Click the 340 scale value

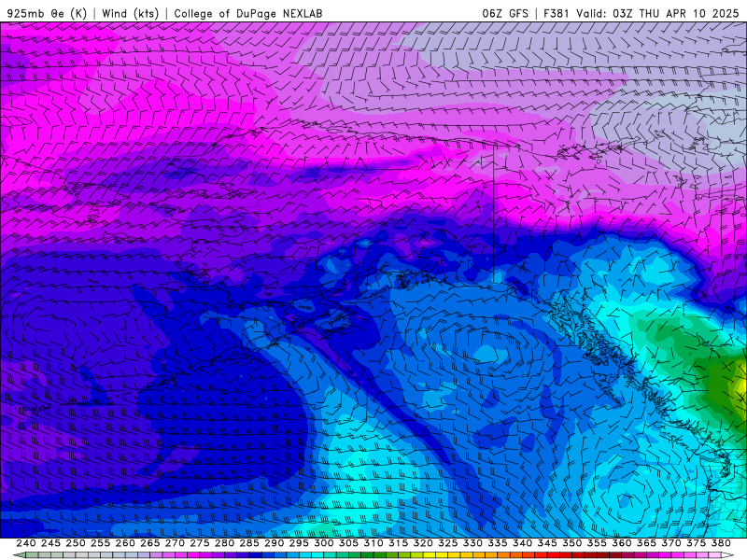(522, 543)
